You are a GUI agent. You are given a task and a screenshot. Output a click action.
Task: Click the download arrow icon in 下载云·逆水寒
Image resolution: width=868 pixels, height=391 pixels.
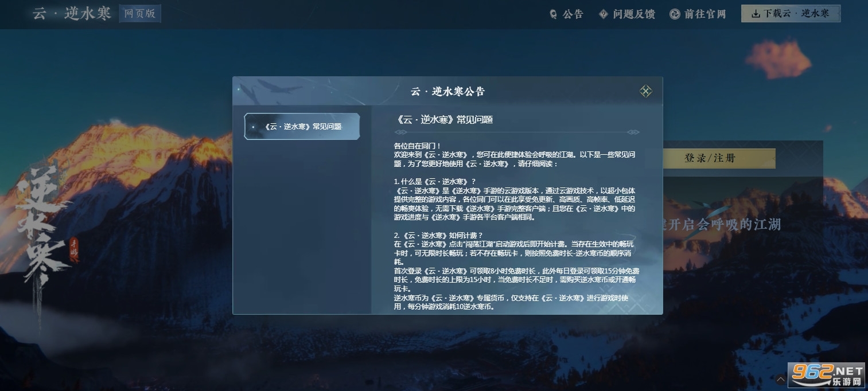pos(756,14)
